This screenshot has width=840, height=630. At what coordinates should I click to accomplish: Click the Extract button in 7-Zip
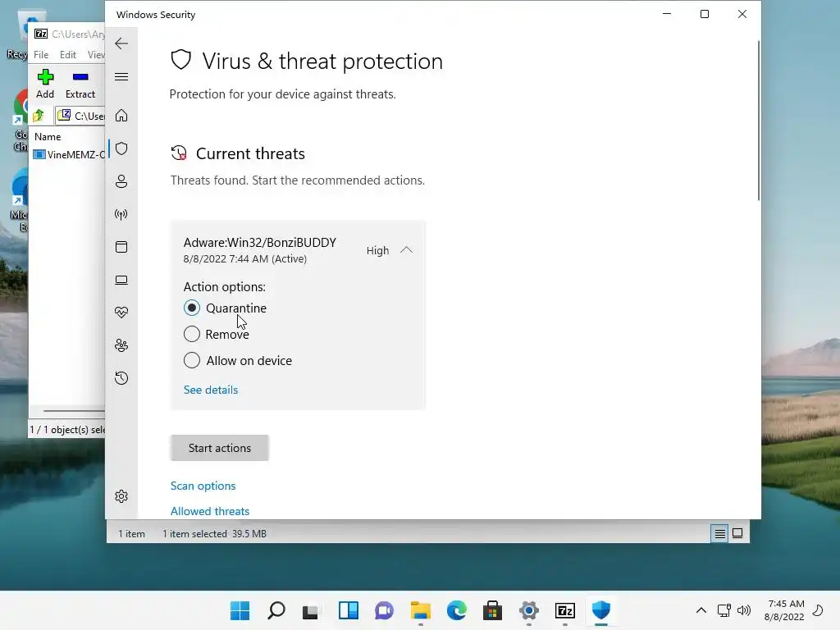(80, 84)
